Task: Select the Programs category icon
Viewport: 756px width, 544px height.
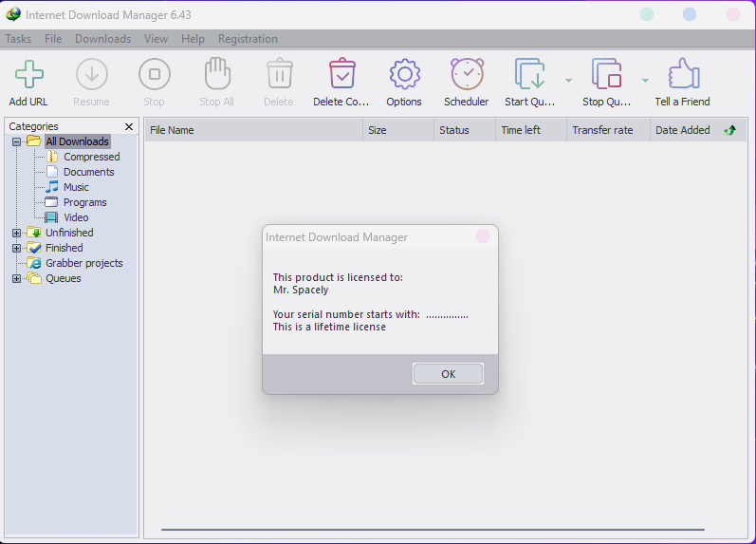Action: pyautogui.click(x=51, y=202)
